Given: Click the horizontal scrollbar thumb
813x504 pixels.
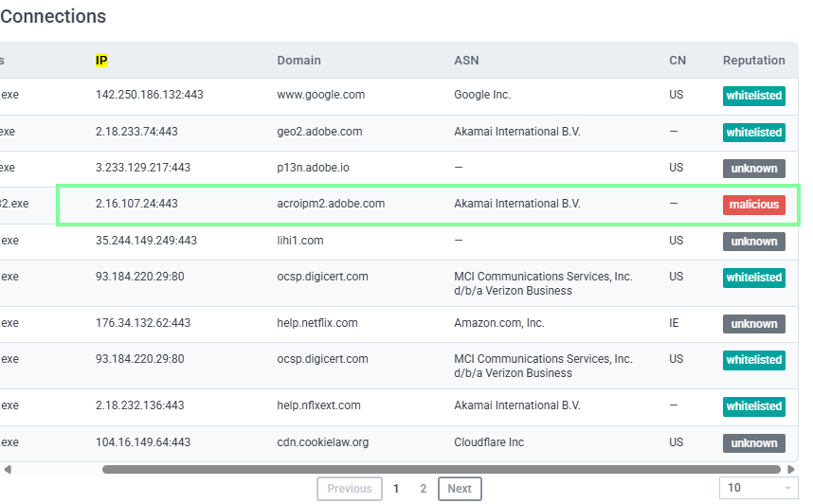Looking at the screenshot, I should (x=443, y=469).
